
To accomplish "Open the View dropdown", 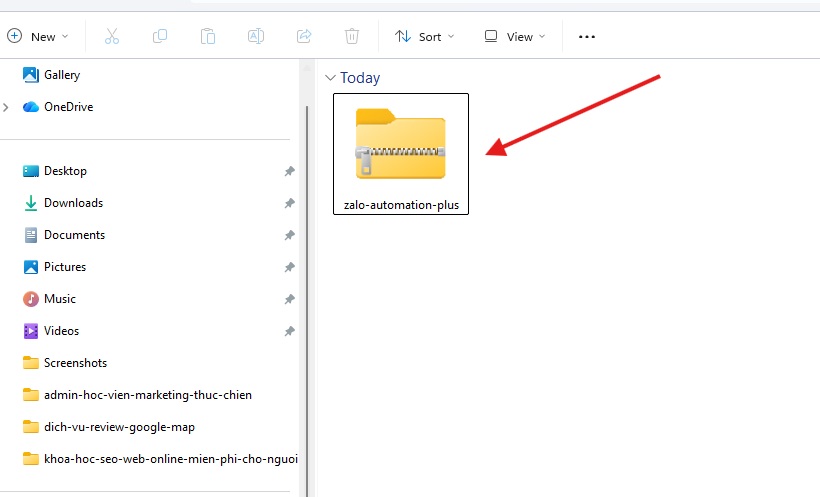I will coord(515,37).
